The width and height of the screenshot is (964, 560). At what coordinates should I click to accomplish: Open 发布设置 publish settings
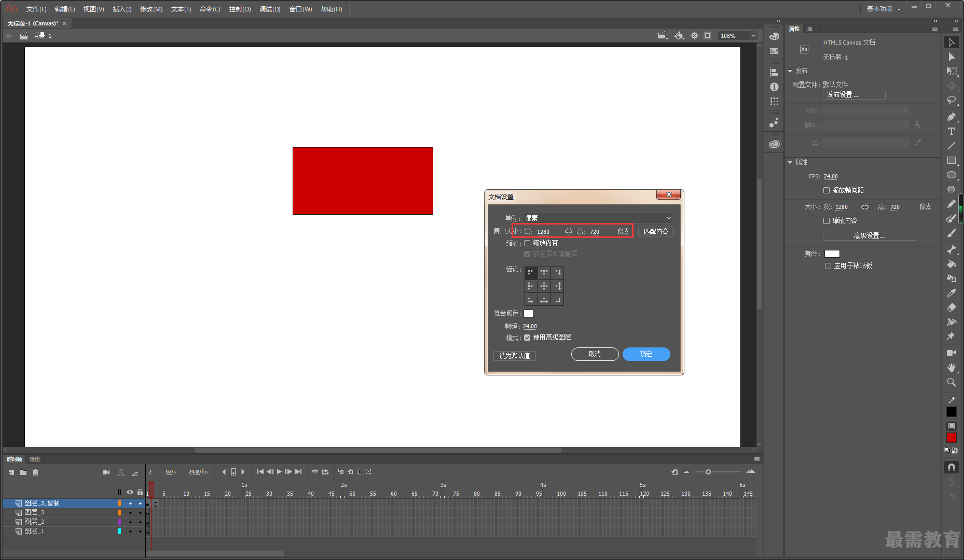tap(854, 95)
